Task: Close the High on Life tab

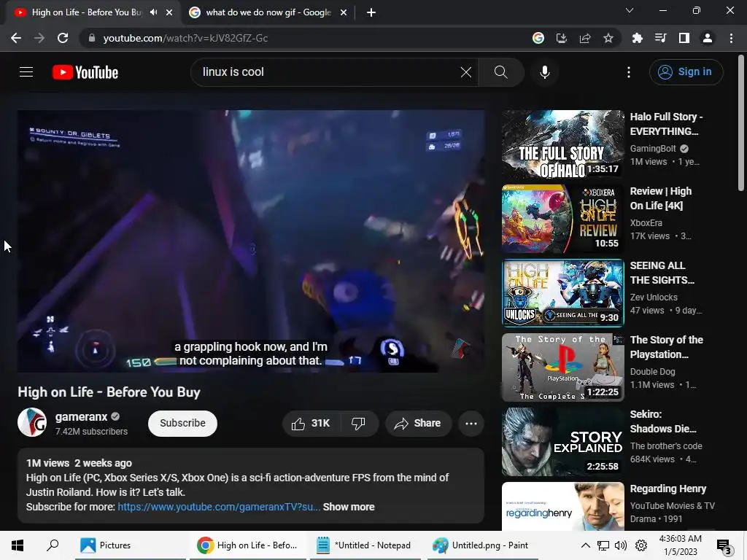Action: pyautogui.click(x=169, y=12)
